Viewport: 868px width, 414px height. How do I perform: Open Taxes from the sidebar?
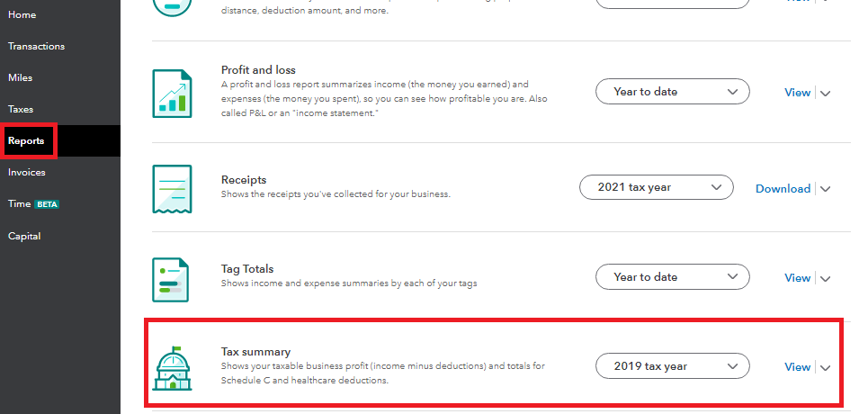21,109
